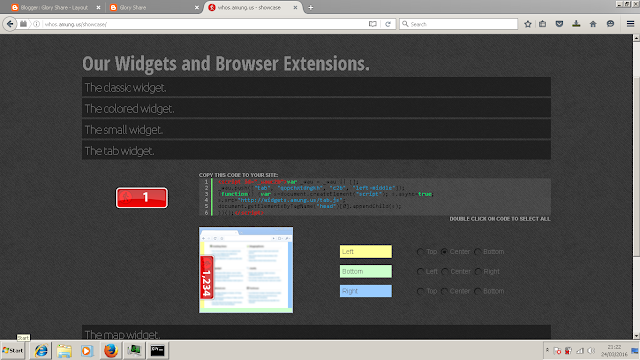Click the widget embed code box
Viewport: 640px width, 360px height.
pos(375,197)
